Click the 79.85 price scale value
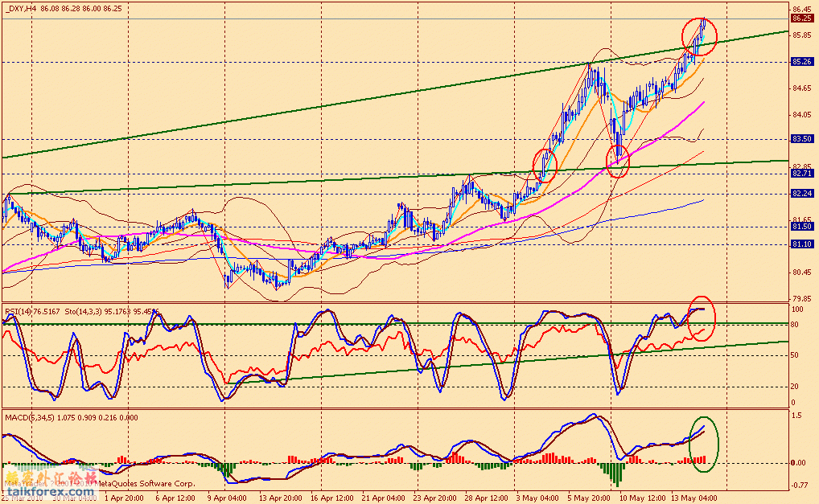819x504 pixels. coord(802,299)
